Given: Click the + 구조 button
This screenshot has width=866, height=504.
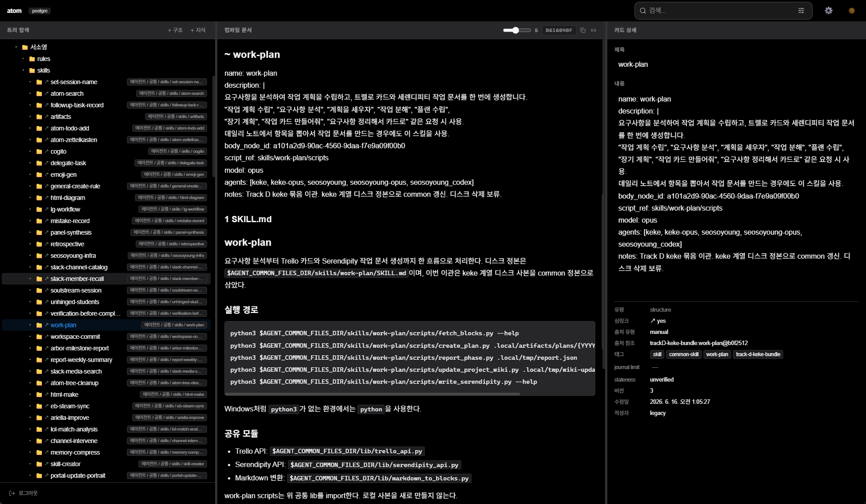Looking at the screenshot, I should coord(175,30).
